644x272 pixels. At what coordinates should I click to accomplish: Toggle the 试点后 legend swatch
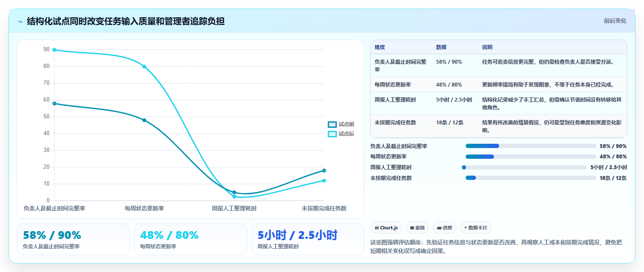coord(332,134)
